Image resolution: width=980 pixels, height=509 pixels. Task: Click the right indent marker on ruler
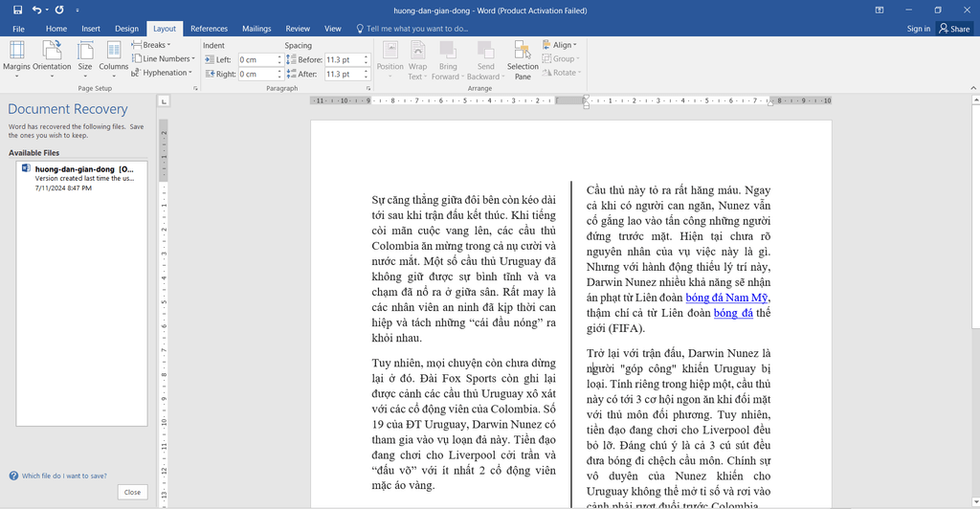(x=770, y=103)
